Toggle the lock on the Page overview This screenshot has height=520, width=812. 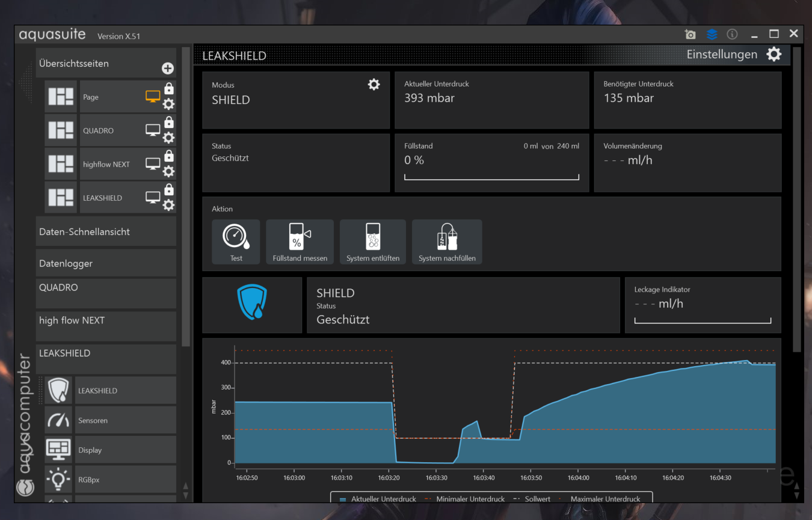pyautogui.click(x=169, y=88)
